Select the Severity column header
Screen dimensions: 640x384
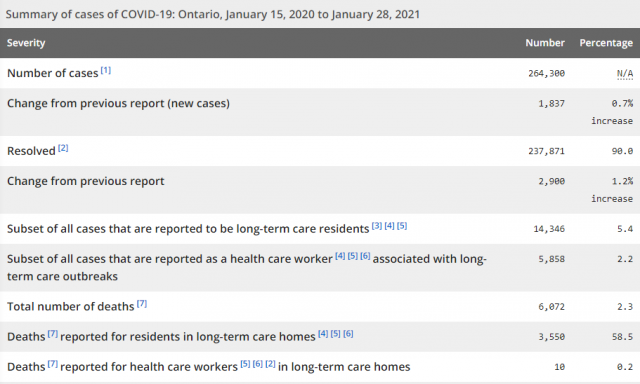26,43
